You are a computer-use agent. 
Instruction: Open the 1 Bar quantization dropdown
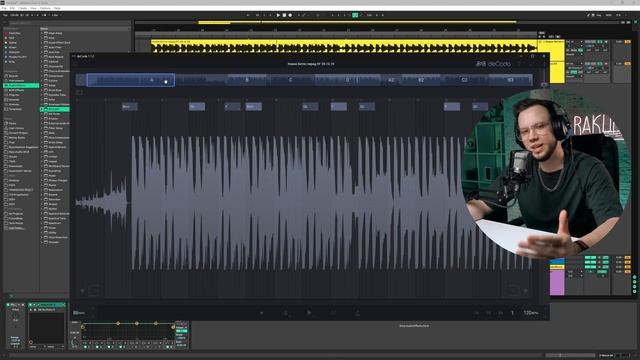[x=56, y=15]
